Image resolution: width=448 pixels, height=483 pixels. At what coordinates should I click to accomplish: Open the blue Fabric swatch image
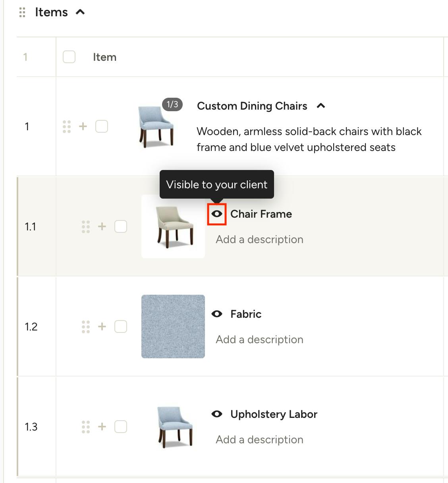tap(173, 327)
